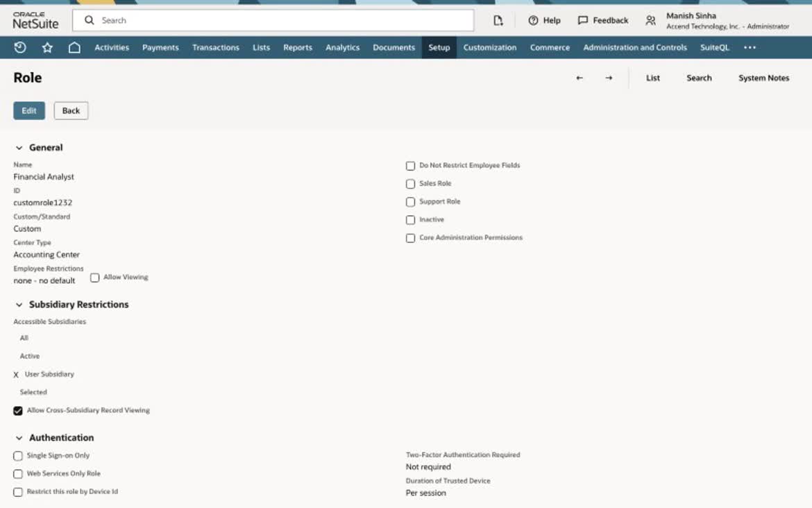Go to previous record with left arrow
The image size is (812, 508).
pyautogui.click(x=580, y=78)
